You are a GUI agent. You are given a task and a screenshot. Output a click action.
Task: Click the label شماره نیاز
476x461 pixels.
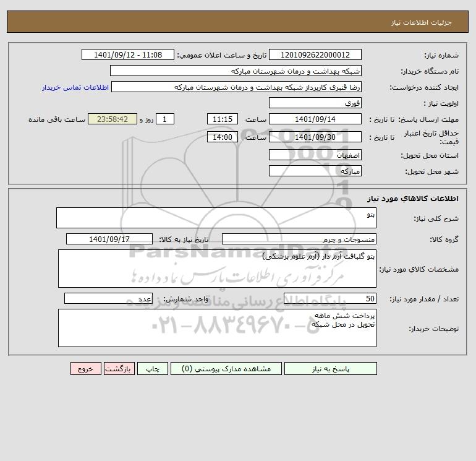coord(441,55)
